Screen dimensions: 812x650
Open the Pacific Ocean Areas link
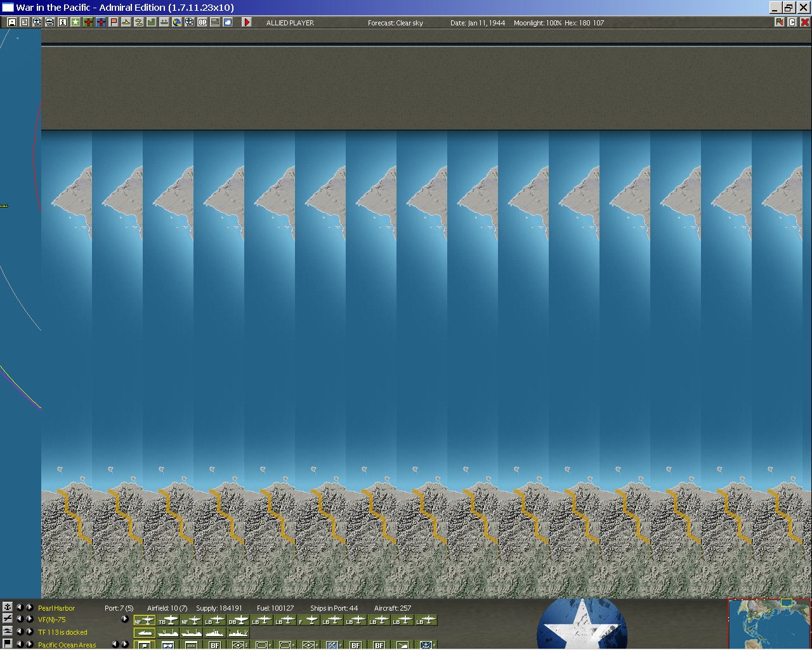tap(67, 645)
